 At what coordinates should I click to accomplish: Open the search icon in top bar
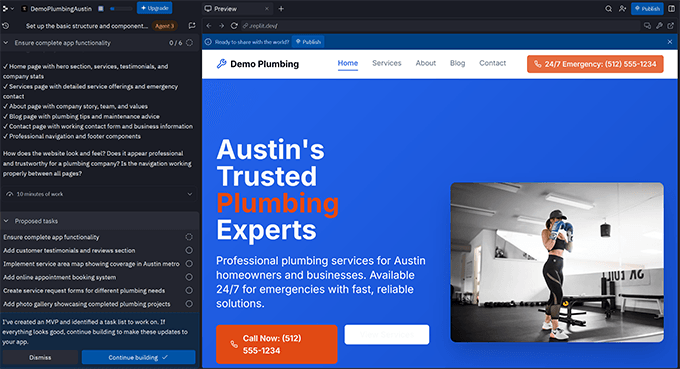[608, 9]
